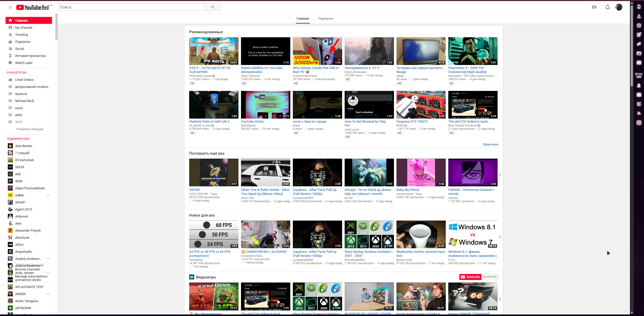Open Contacts panel in browser sidebar

point(639,86)
